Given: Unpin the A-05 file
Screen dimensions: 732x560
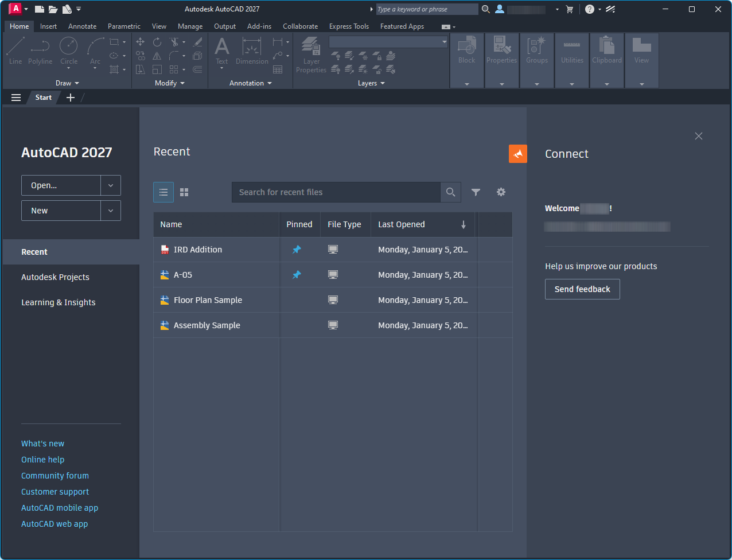Looking at the screenshot, I should pyautogui.click(x=297, y=275).
